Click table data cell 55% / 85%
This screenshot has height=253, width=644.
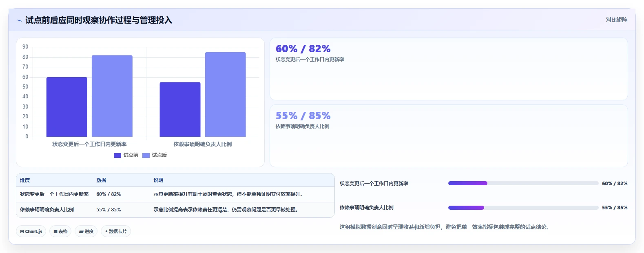(x=108, y=210)
